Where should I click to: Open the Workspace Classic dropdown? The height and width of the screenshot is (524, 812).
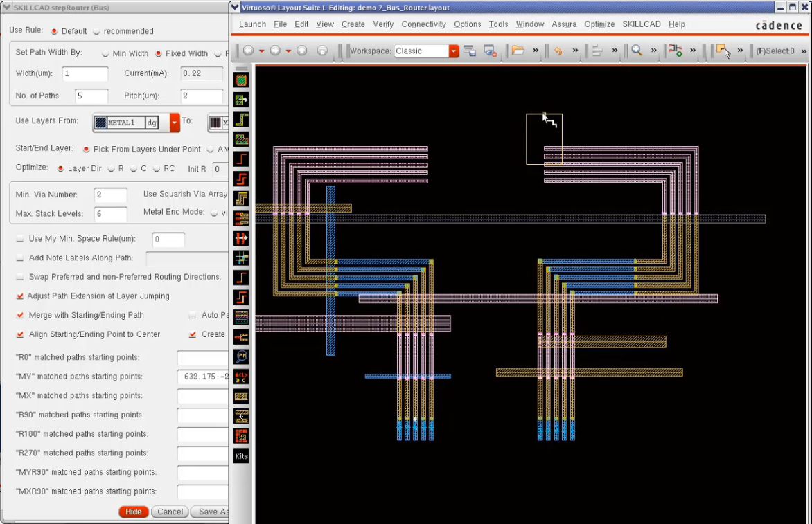click(x=453, y=51)
